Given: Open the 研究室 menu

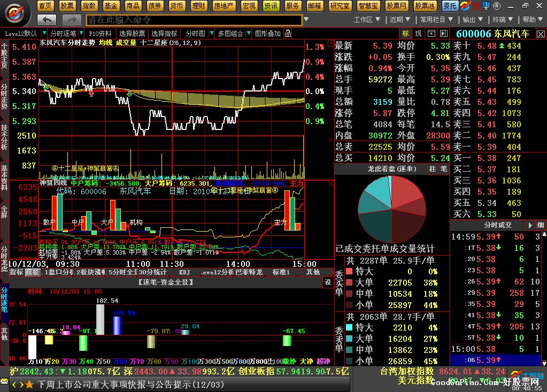Looking at the screenshot, I should tap(340, 5).
